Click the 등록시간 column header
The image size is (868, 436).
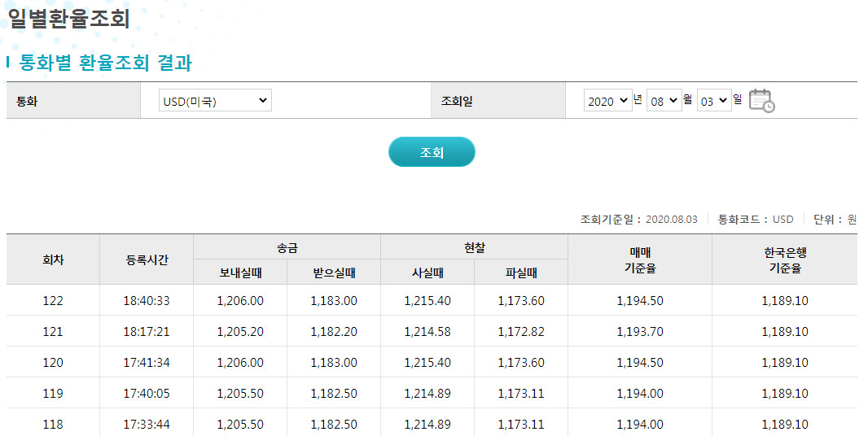[147, 259]
